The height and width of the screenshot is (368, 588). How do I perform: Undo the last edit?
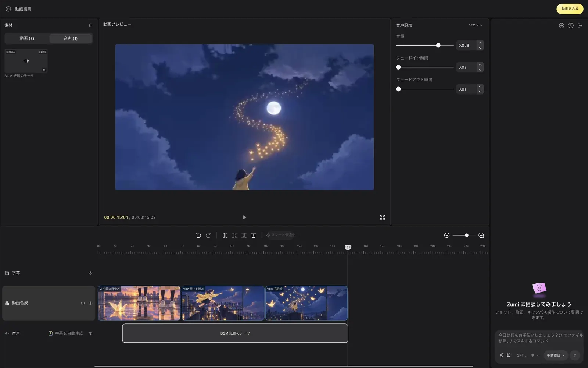(x=198, y=235)
